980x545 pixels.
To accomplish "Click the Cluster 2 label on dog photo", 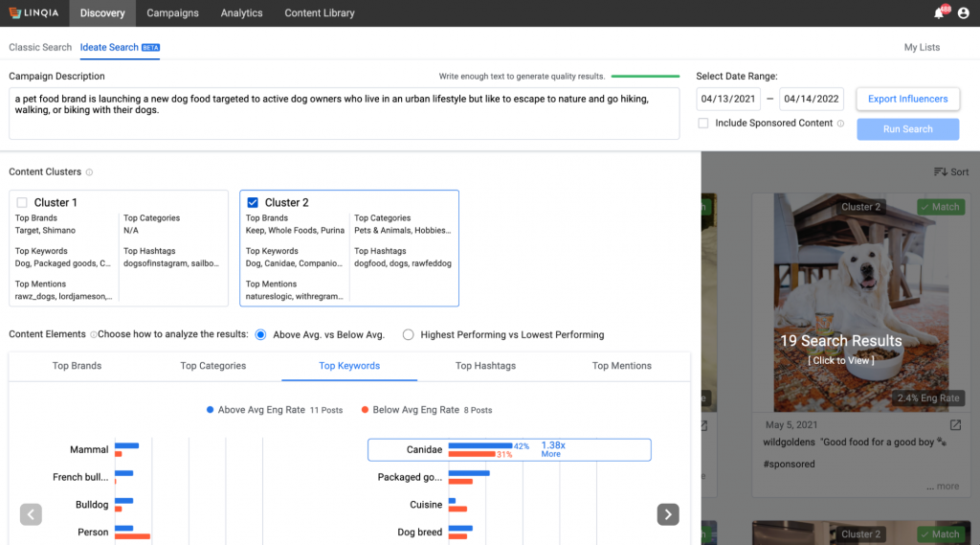I will point(860,207).
